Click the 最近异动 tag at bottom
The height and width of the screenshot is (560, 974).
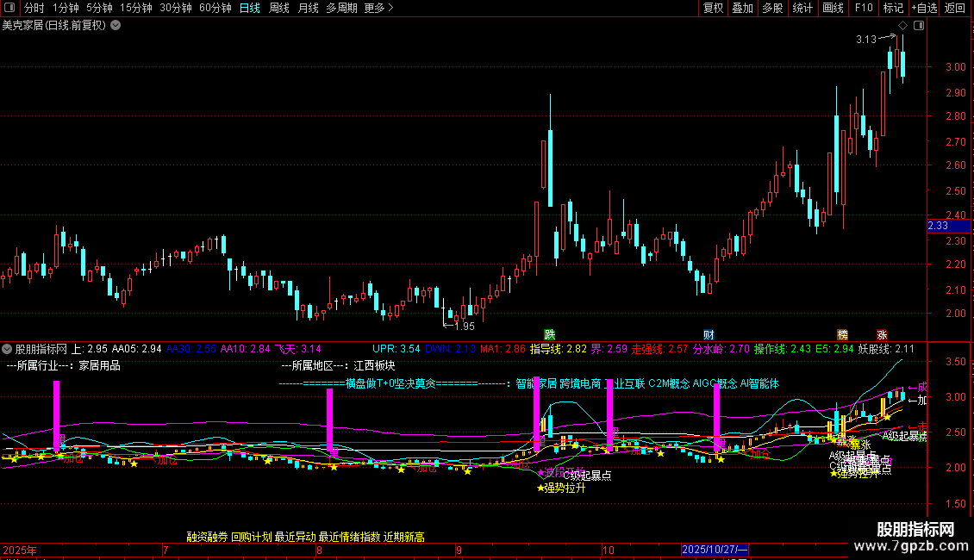click(295, 537)
